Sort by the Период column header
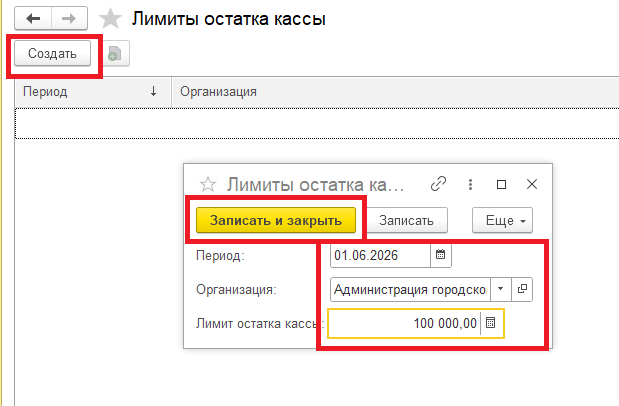The width and height of the screenshot is (619, 406). click(92, 92)
